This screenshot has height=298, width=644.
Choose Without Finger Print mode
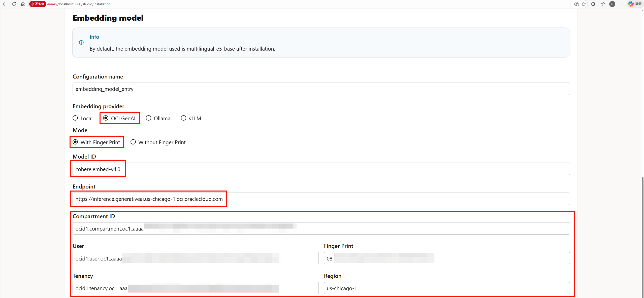point(133,142)
